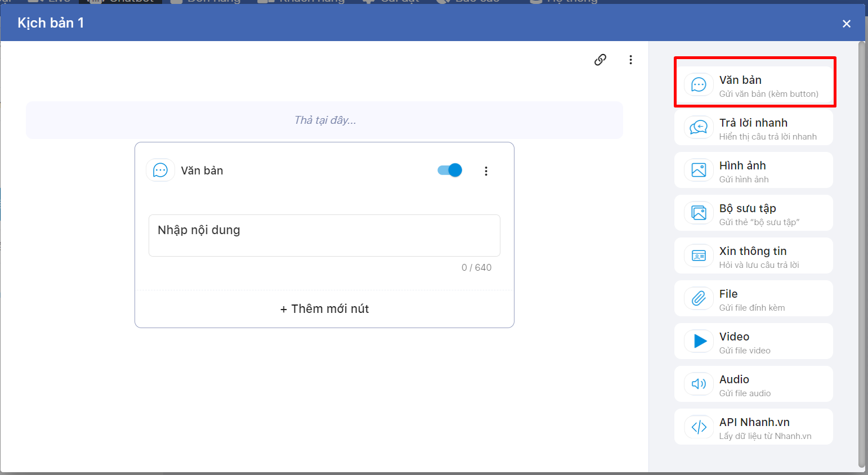Select the File paperclip icon
Viewport: 868px width, 475px height.
[x=699, y=298]
